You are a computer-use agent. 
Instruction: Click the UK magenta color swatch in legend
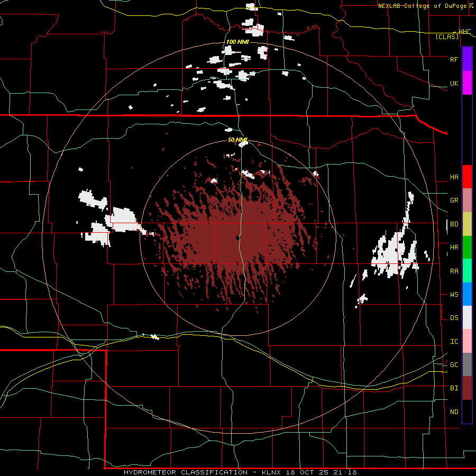pos(467,83)
